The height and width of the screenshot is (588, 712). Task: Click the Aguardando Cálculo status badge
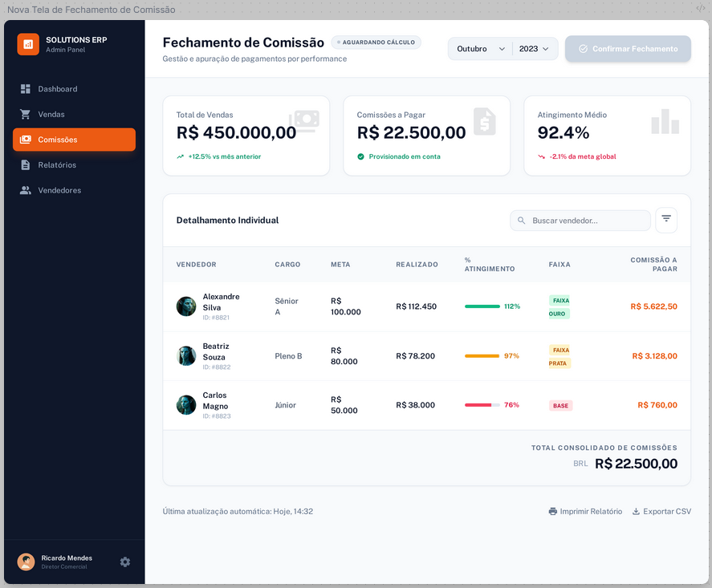click(376, 43)
